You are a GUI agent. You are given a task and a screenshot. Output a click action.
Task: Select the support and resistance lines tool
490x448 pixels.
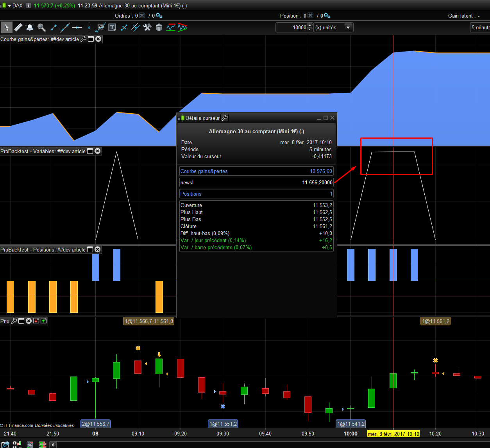point(171,27)
